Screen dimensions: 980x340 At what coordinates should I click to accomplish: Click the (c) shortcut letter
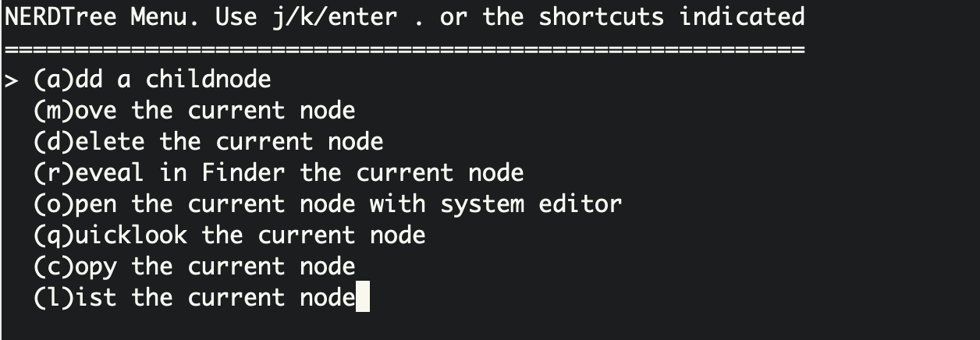[54, 267]
